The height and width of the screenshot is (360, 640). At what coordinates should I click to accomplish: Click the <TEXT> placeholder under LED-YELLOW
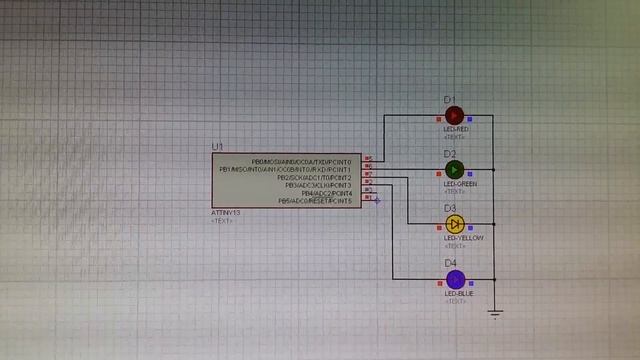(x=455, y=246)
